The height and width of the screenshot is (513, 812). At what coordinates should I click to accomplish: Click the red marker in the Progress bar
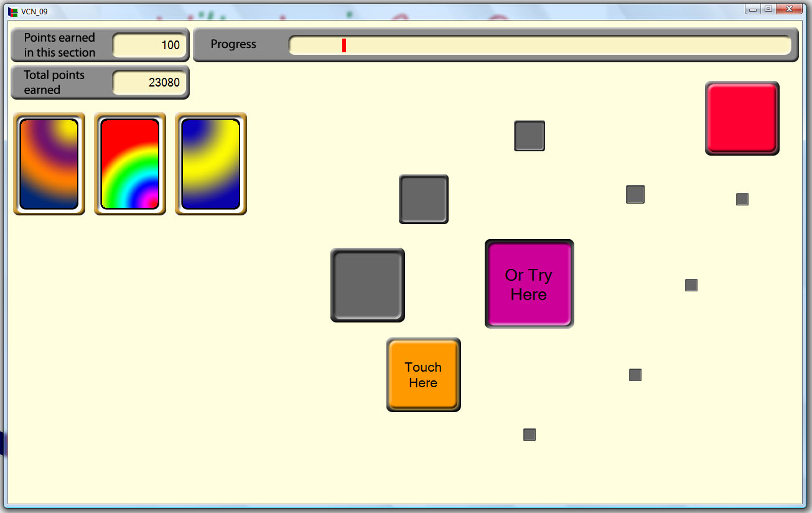(344, 45)
